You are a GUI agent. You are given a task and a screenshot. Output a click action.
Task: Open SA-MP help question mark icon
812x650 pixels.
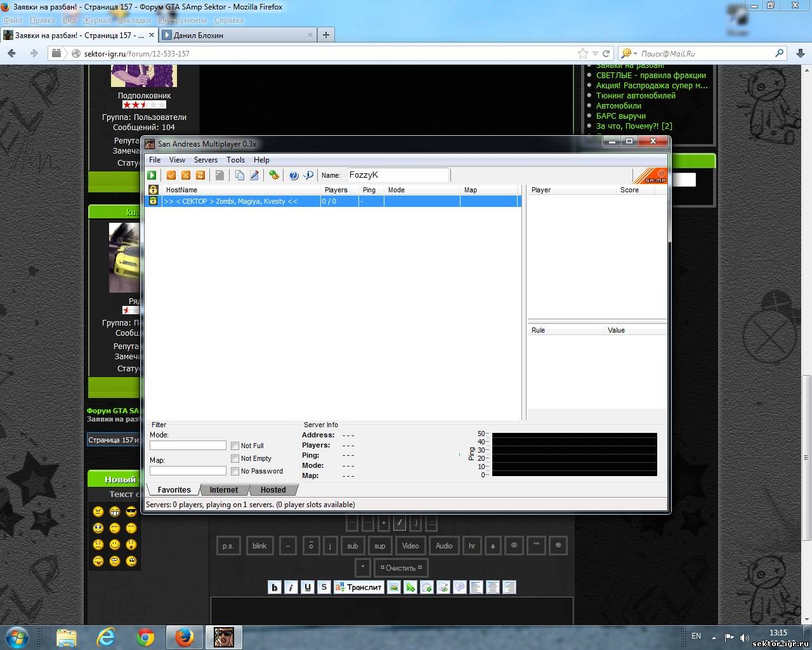click(294, 175)
